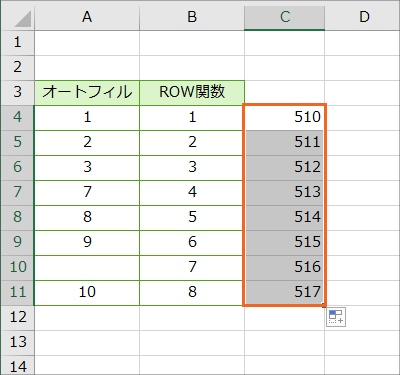Image resolution: width=400 pixels, height=375 pixels.
Task: Select row 10 header
Action: coord(17,268)
